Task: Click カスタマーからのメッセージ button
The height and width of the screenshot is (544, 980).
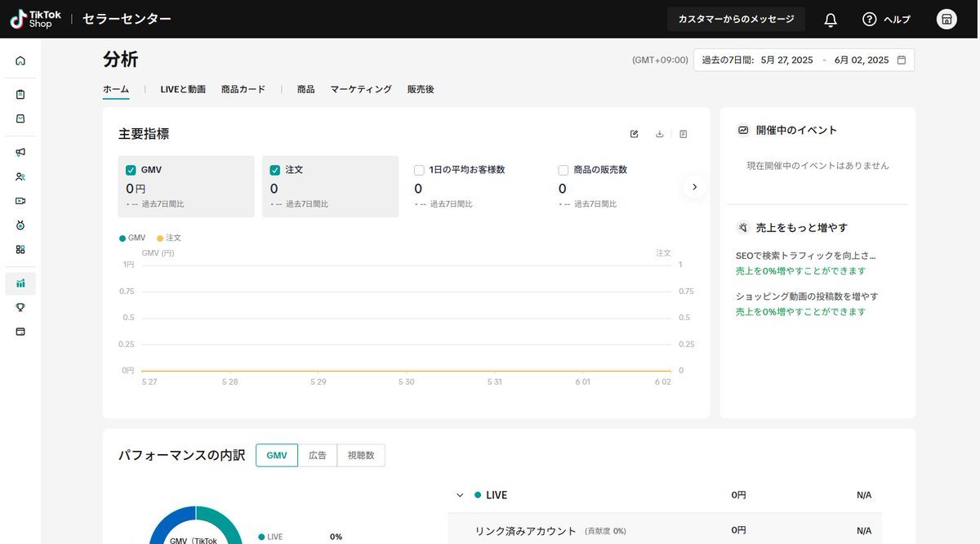Action: click(736, 19)
